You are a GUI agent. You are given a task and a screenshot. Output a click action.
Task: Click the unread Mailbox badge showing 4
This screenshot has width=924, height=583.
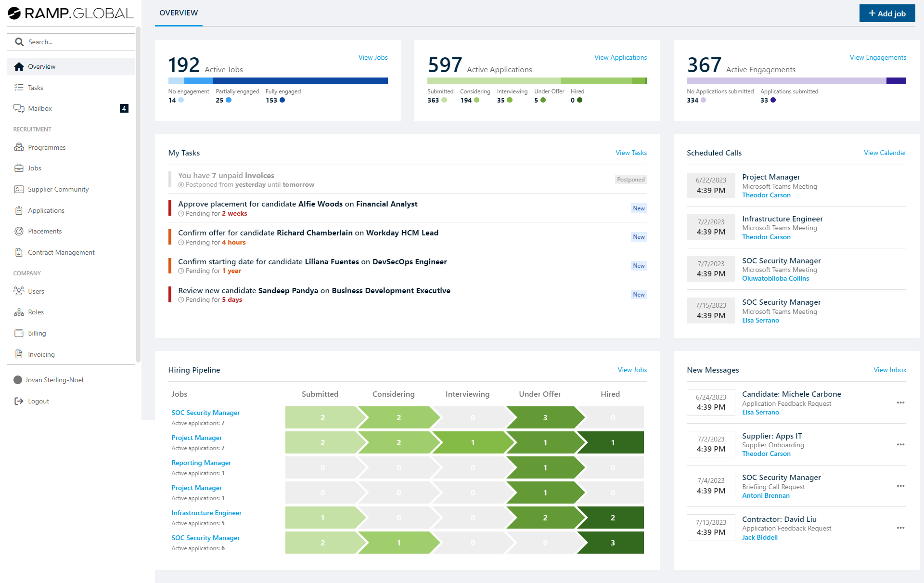coord(124,108)
